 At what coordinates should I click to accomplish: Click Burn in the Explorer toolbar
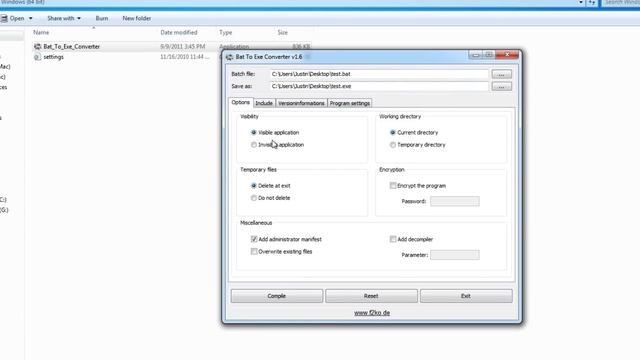coord(102,18)
